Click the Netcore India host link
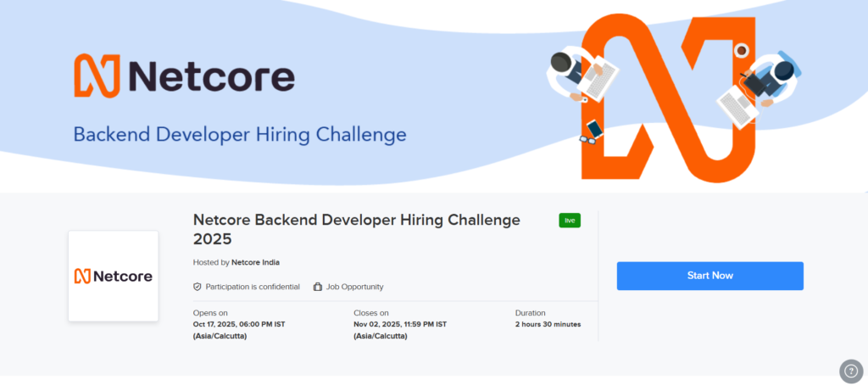The height and width of the screenshot is (386, 868). (x=255, y=262)
